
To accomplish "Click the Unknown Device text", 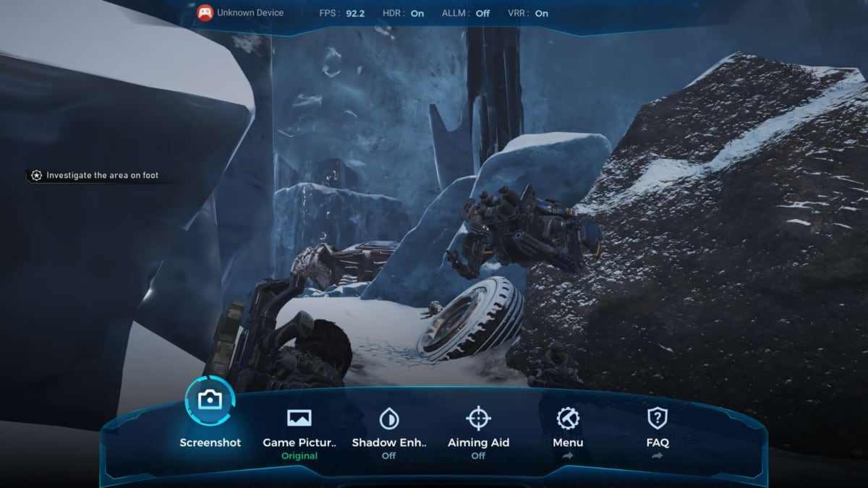I will [250, 13].
